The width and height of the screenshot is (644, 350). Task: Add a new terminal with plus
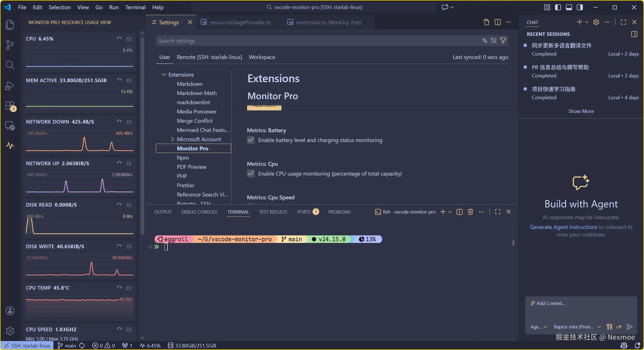coord(443,212)
